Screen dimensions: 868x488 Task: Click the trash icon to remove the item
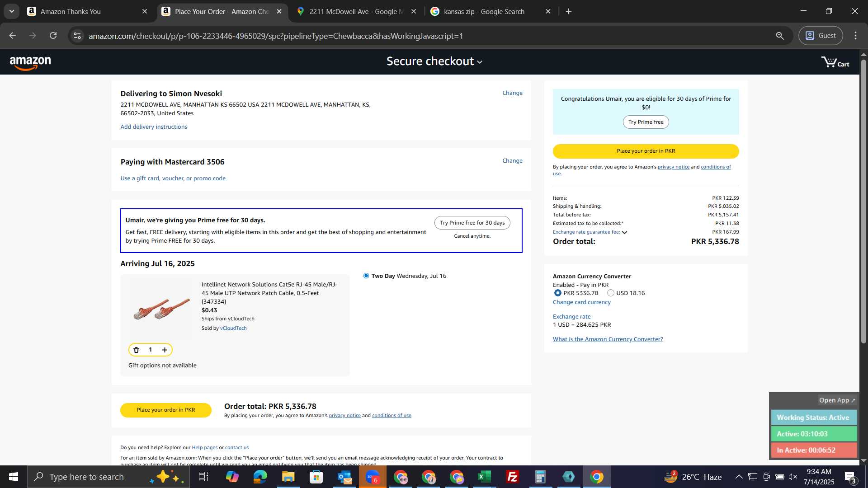pos(136,350)
